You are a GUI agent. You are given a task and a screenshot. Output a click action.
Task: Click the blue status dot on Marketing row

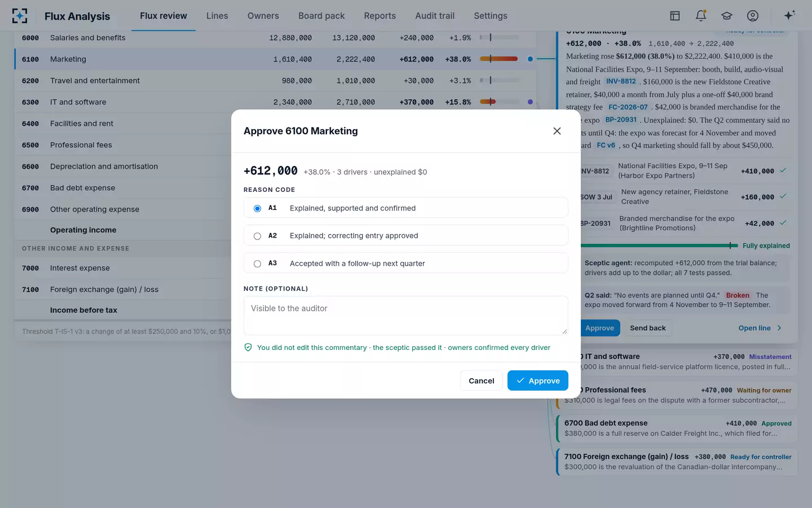pyautogui.click(x=530, y=59)
